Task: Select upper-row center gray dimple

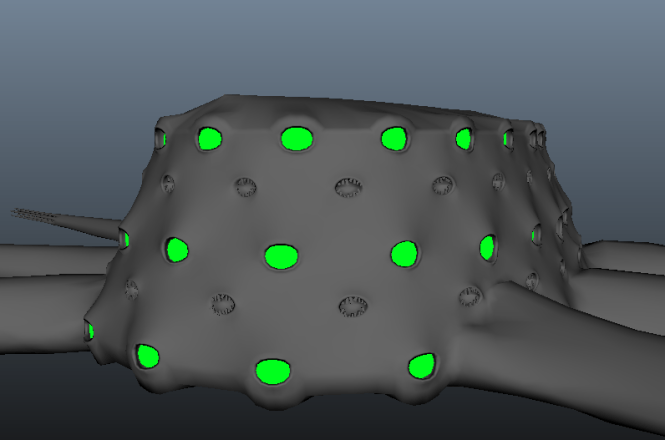Action: pyautogui.click(x=348, y=187)
